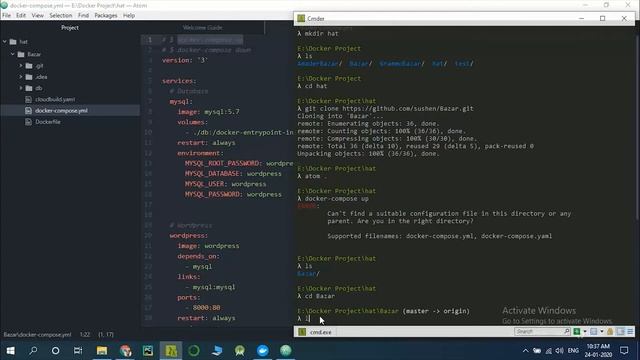Click the 'mysql:' service line in editor
This screenshot has height=360, width=640.
click(x=181, y=101)
